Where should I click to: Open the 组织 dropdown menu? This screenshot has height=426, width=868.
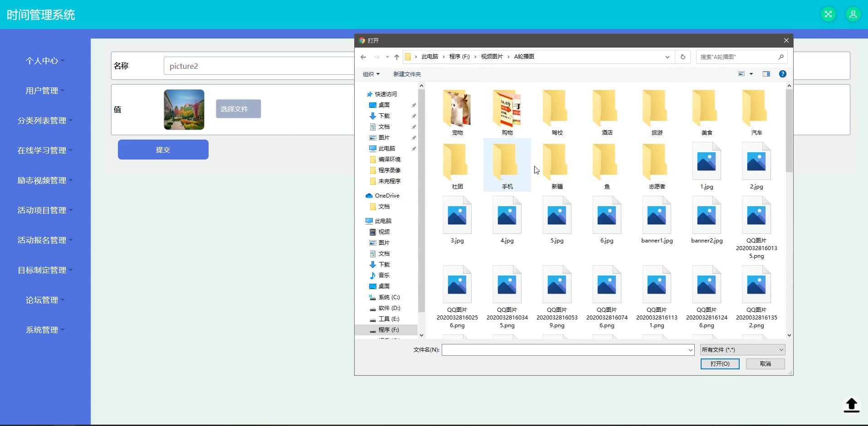point(371,74)
